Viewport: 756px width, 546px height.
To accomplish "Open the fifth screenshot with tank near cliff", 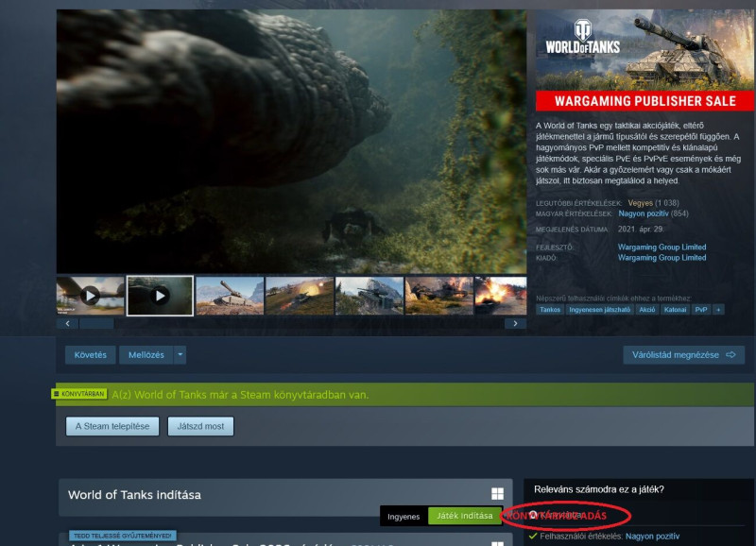I will (369, 296).
